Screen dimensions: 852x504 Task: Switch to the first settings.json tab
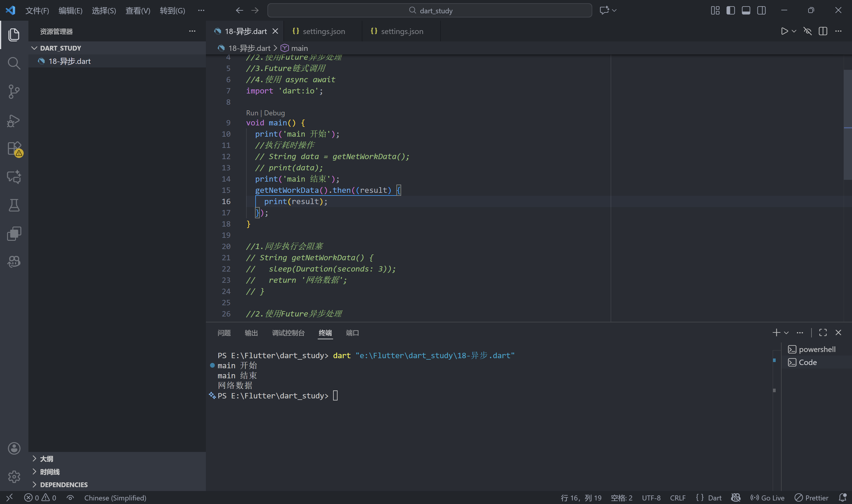click(x=323, y=31)
